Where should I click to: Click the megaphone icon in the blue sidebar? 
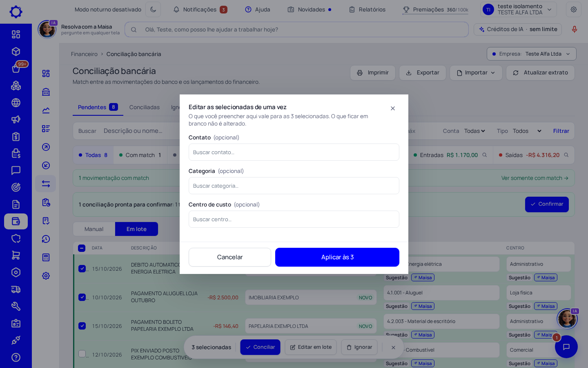(x=16, y=119)
